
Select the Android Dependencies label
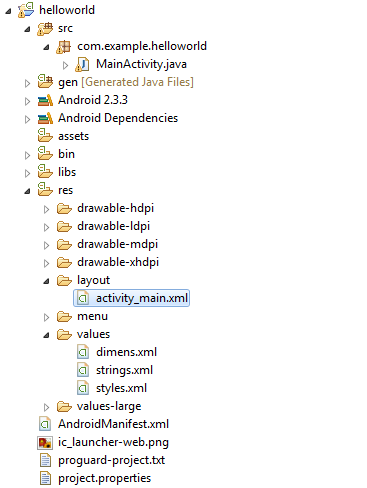118,118
